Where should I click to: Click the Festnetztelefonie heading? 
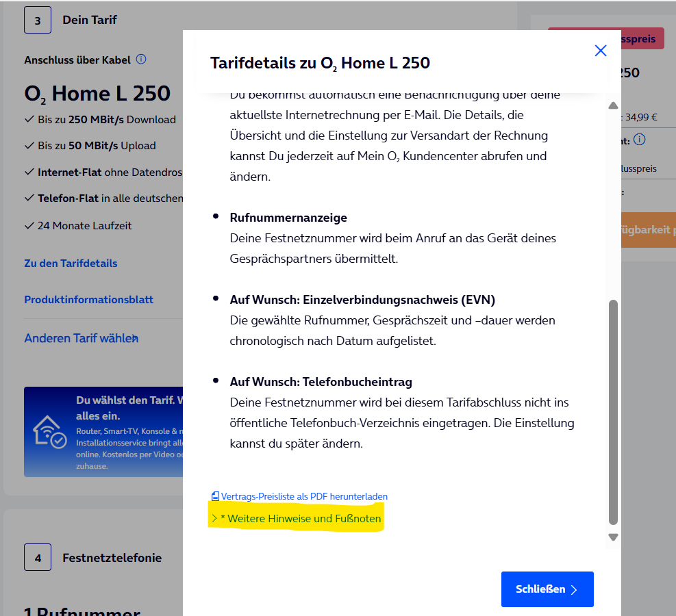[x=112, y=558]
